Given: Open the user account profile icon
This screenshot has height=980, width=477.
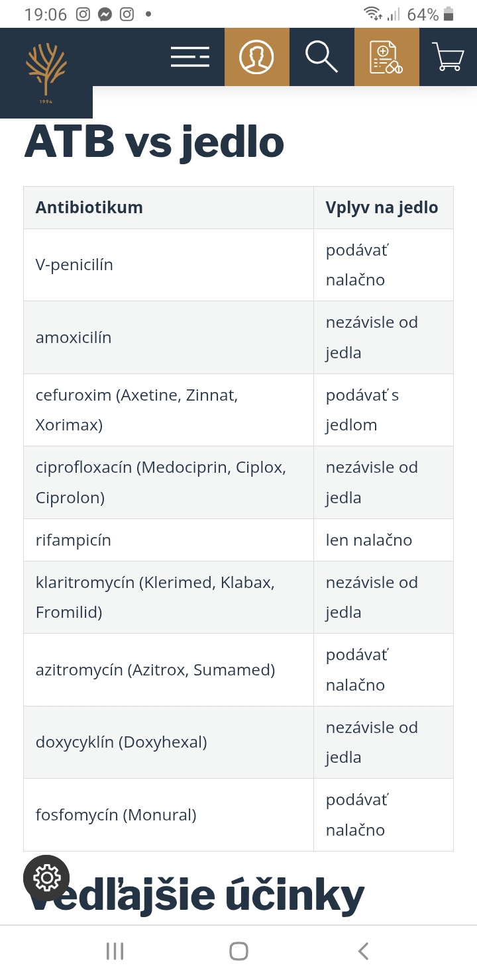Looking at the screenshot, I should pyautogui.click(x=256, y=57).
